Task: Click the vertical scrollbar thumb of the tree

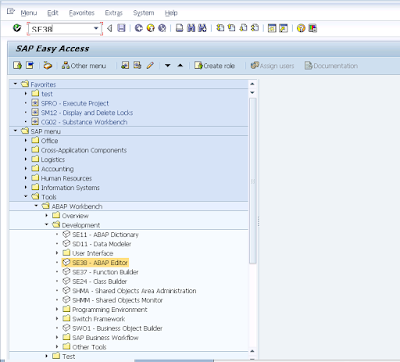Action: coord(252,180)
